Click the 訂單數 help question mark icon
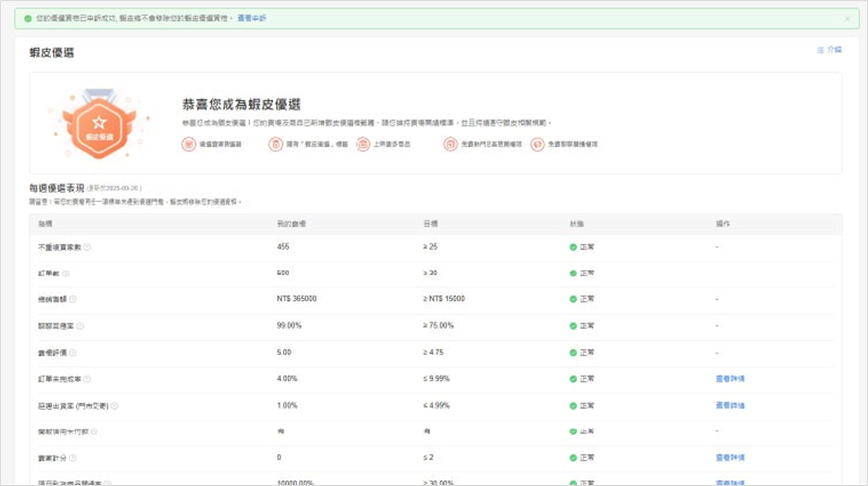This screenshot has width=868, height=486. pyautogui.click(x=66, y=273)
